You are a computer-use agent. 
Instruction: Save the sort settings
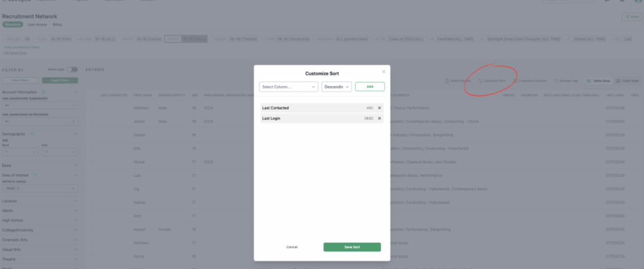pos(352,247)
